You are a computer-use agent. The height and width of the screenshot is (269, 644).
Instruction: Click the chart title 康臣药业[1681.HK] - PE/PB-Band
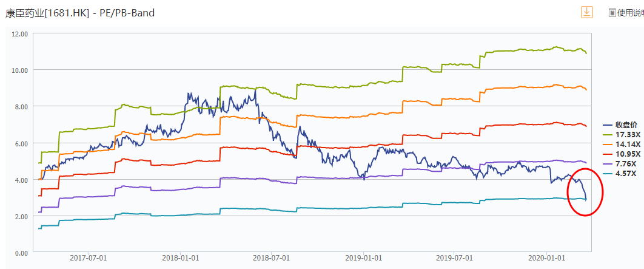coord(80,12)
